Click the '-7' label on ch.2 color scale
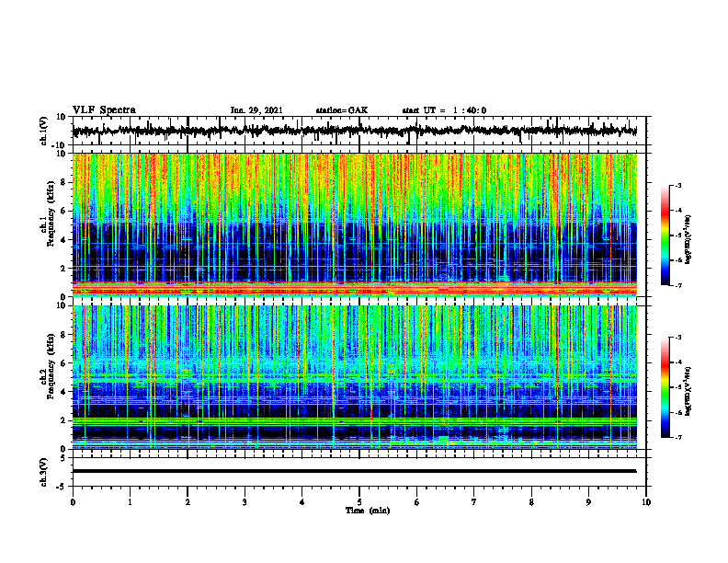Viewport: 728px width, 563px height. click(x=677, y=437)
